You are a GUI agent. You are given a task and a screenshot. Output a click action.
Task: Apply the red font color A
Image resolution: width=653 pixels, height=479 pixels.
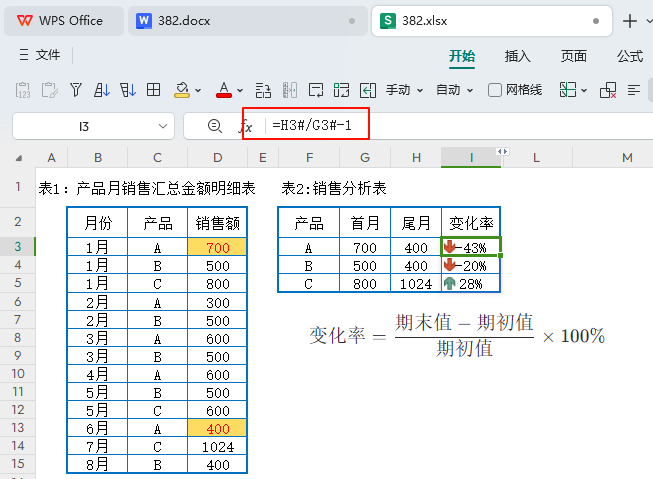coord(224,90)
